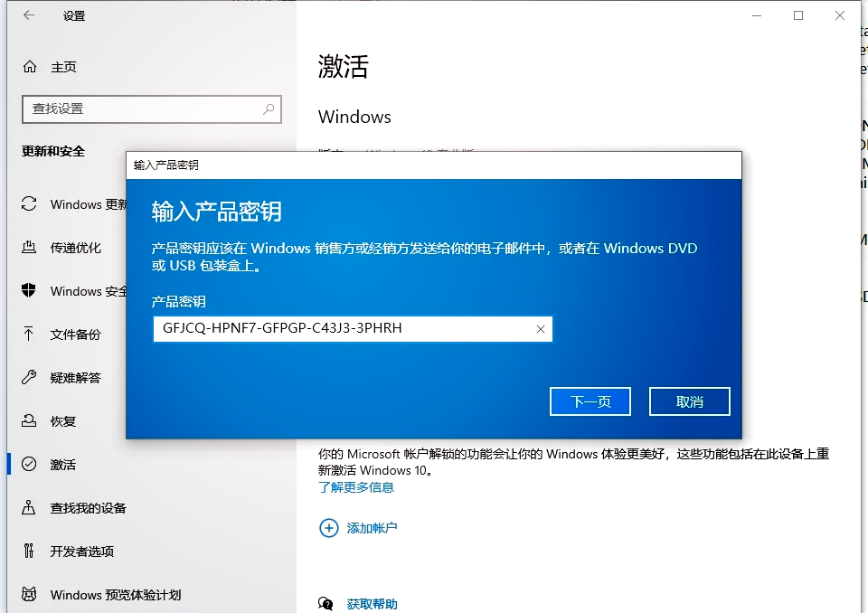
Task: Click the 疑难解答 wrench icon
Action: 29,378
